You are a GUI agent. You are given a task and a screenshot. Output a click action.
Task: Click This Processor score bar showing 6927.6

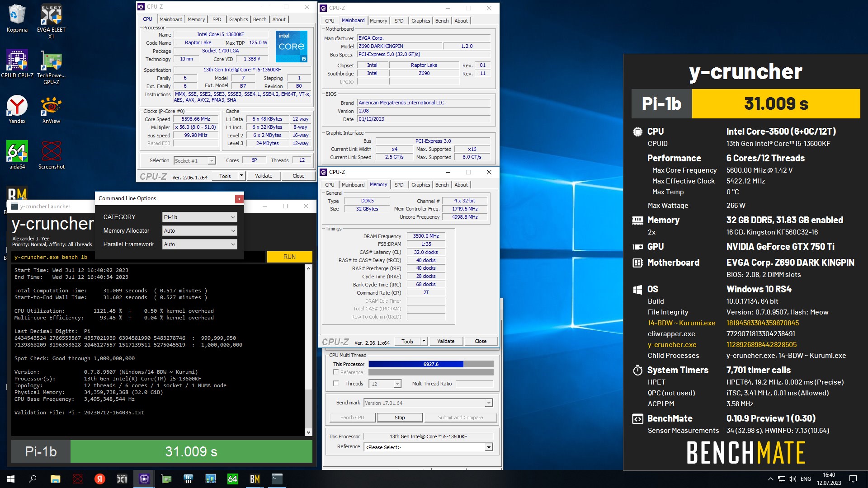tap(431, 364)
